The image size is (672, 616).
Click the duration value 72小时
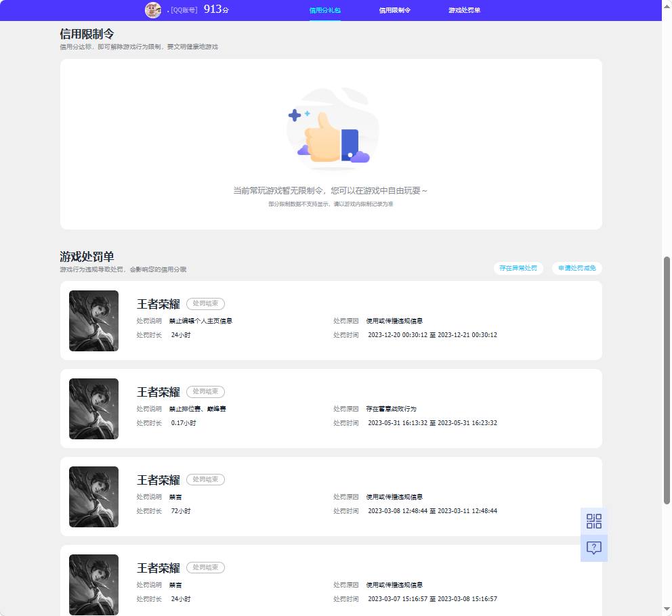click(x=181, y=511)
